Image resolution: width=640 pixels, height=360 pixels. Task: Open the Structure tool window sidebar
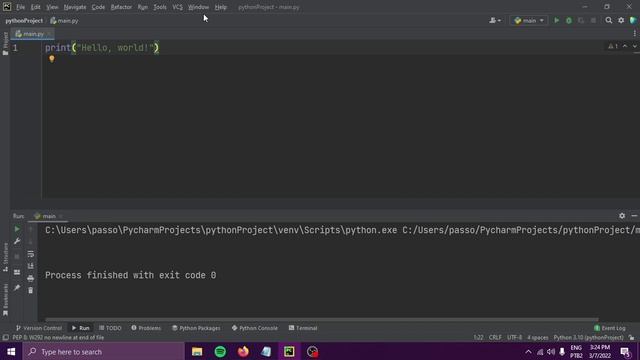[5, 257]
